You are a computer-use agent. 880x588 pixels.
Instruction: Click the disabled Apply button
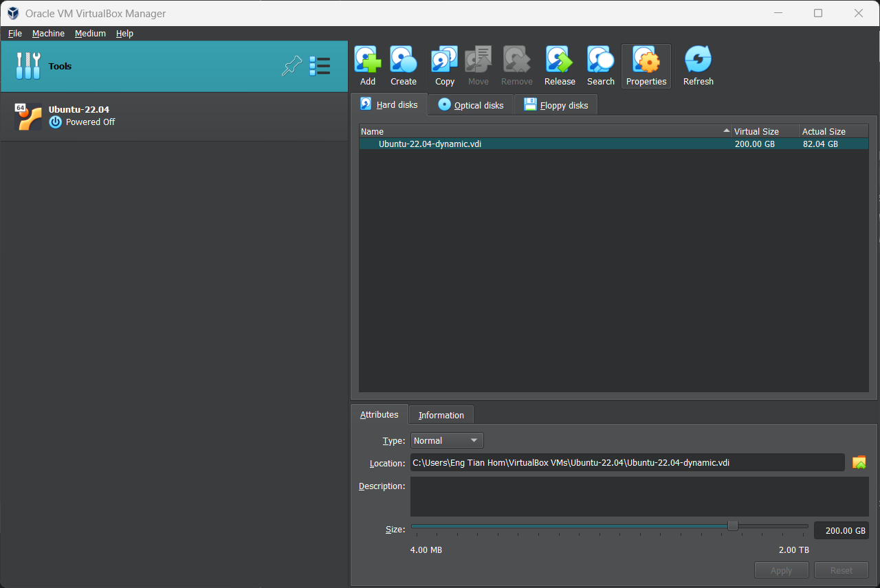782,570
